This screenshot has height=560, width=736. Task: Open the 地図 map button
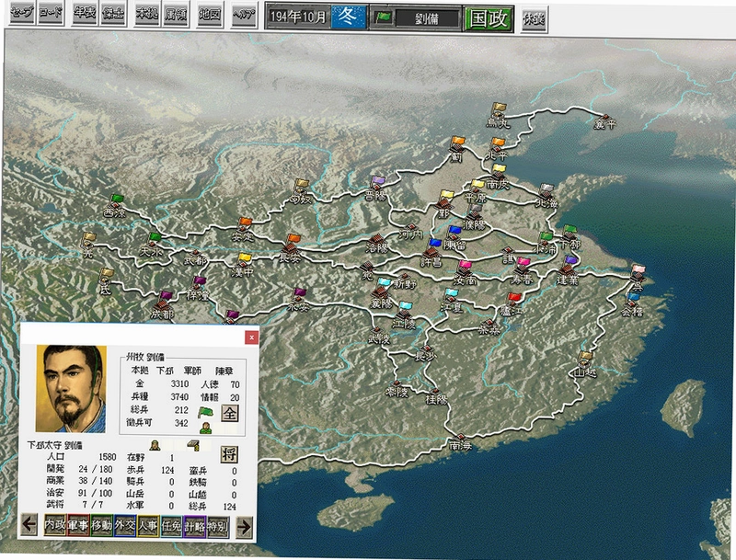point(210,14)
